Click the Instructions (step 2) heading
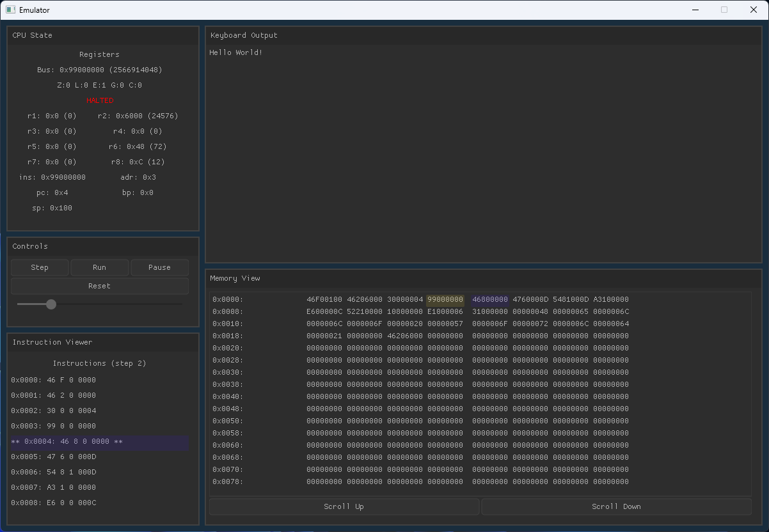The height and width of the screenshot is (532, 769). coord(99,363)
